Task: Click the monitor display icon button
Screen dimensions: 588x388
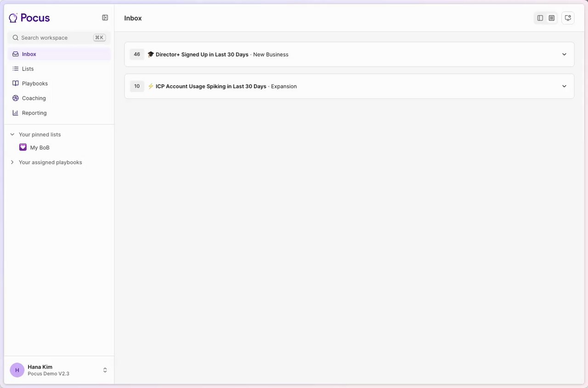Action: point(568,18)
